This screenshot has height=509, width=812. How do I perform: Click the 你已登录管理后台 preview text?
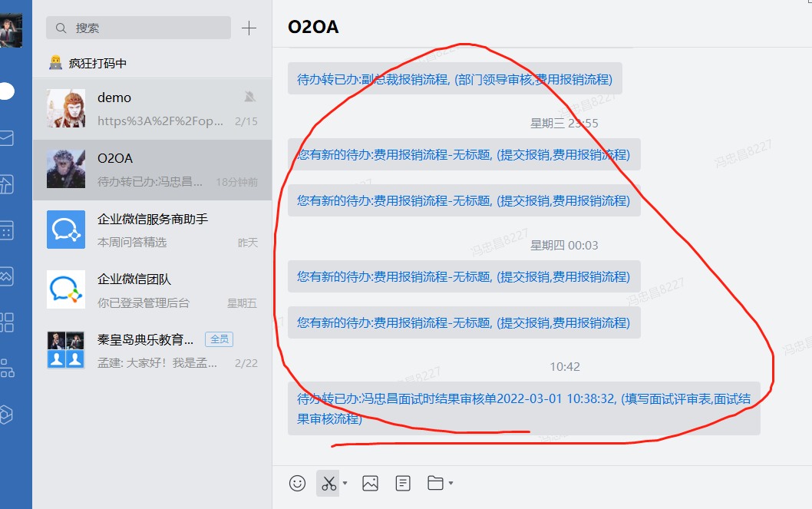[144, 303]
